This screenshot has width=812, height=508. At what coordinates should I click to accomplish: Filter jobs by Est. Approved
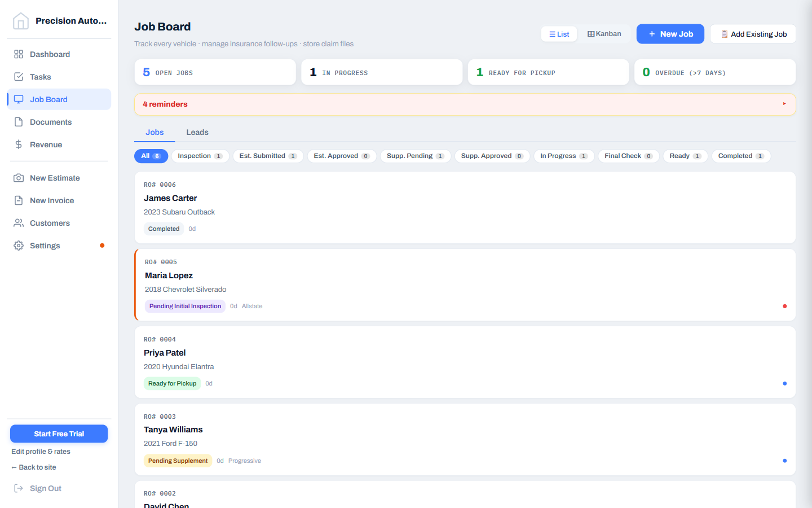pos(342,156)
